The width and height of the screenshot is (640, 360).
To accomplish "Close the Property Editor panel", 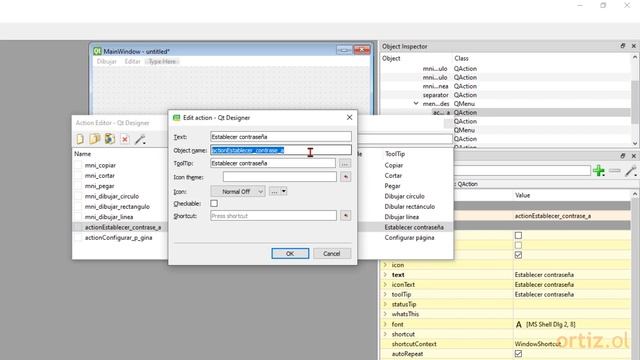I will tap(633, 156).
